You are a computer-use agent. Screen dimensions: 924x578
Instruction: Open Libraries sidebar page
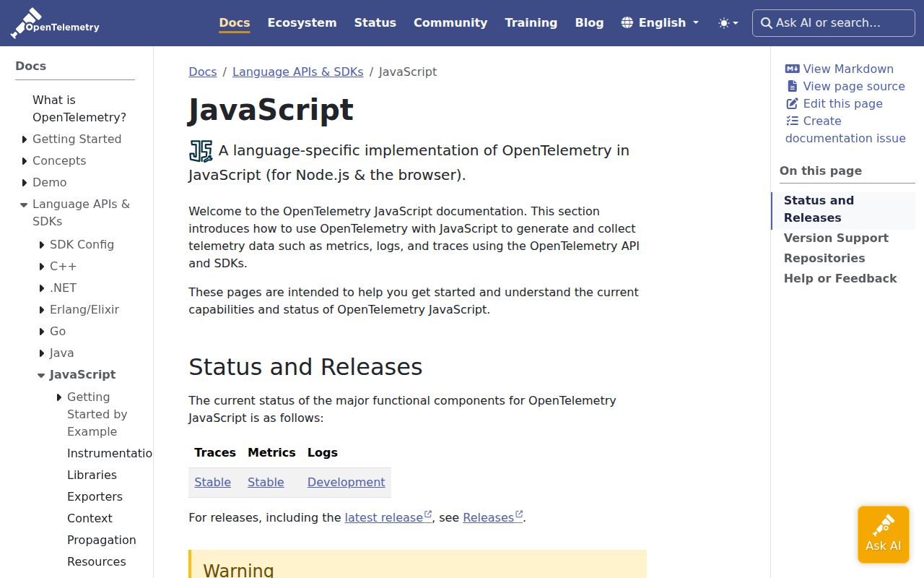[92, 475]
